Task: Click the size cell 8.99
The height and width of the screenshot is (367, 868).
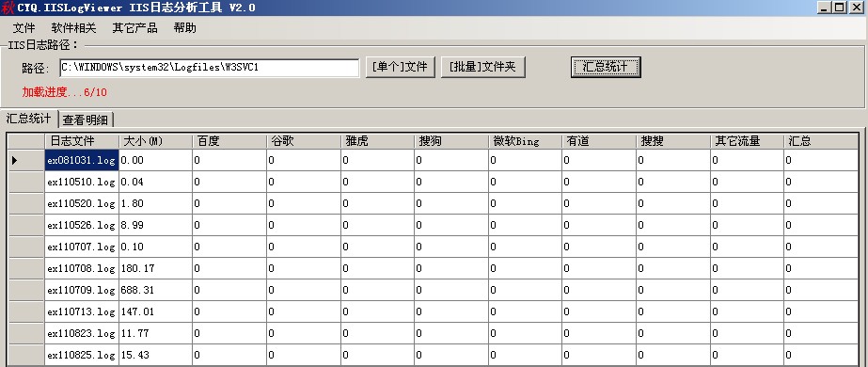Action: pos(155,225)
